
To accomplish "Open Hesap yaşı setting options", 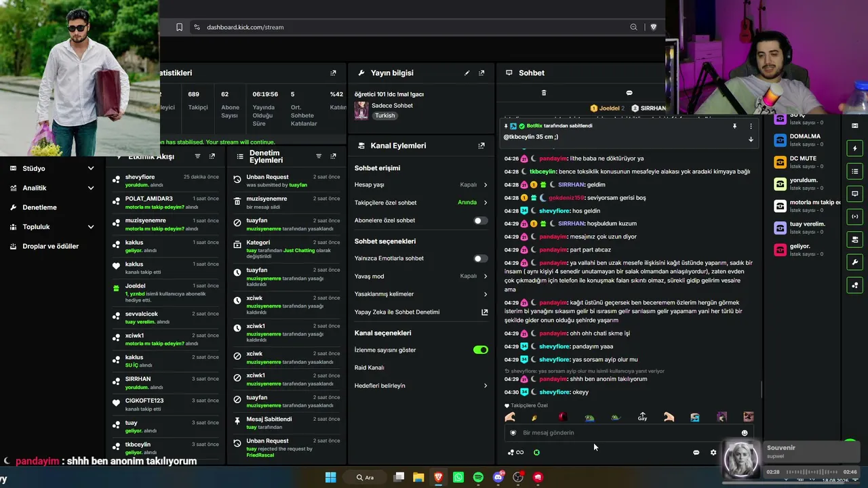I will (x=420, y=184).
